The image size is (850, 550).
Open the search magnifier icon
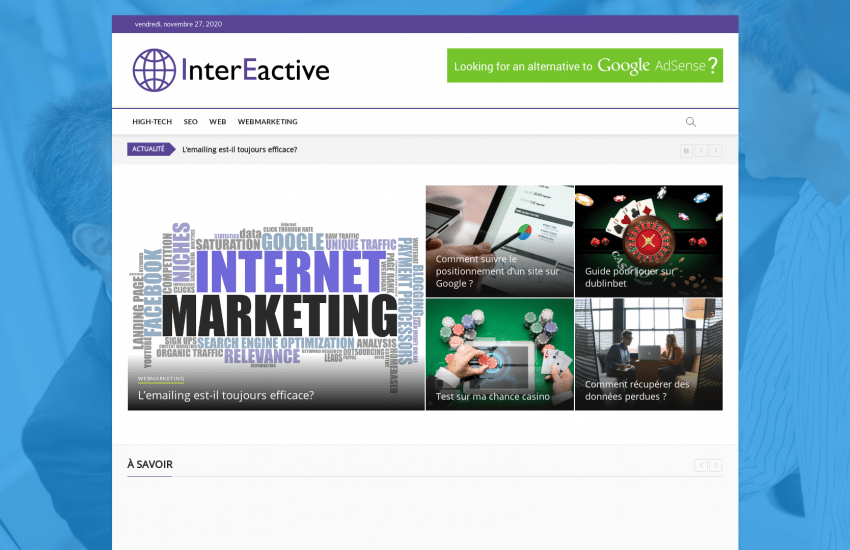pos(691,122)
